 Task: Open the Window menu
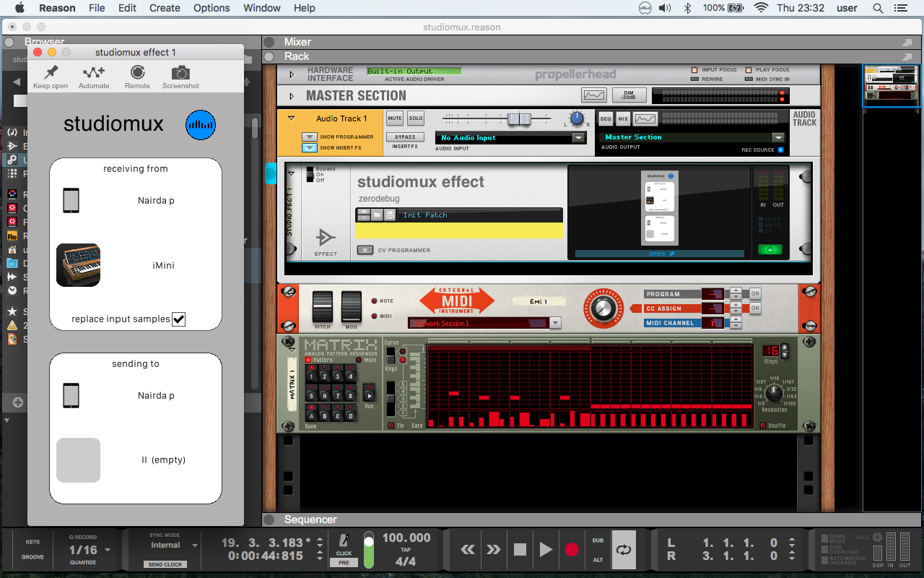[x=261, y=8]
